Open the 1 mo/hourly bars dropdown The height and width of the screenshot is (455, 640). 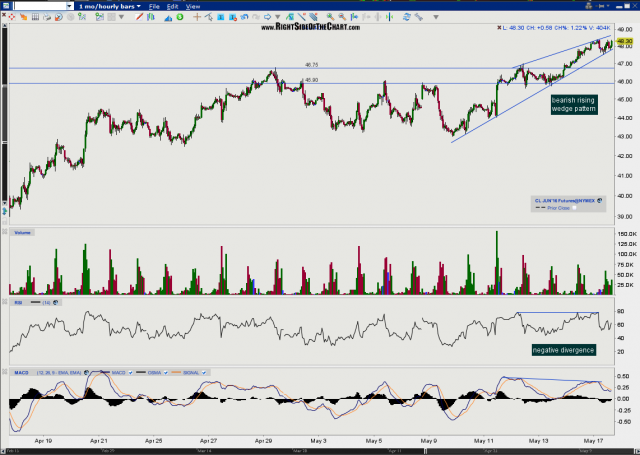coord(110,6)
